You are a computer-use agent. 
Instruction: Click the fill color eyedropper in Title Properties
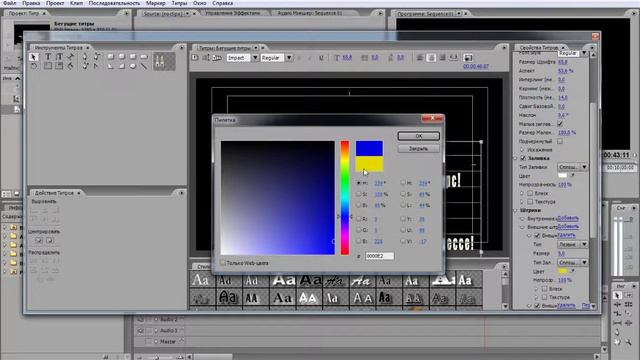pyautogui.click(x=573, y=176)
